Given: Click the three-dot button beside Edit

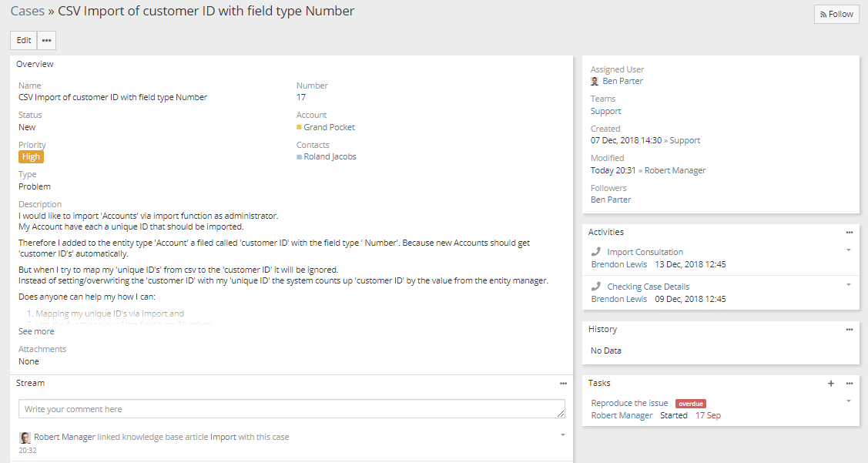Looking at the screenshot, I should (x=46, y=40).
